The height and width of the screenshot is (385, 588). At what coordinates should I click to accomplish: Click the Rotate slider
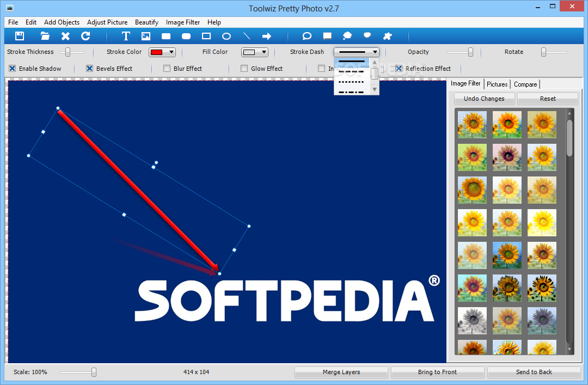555,52
